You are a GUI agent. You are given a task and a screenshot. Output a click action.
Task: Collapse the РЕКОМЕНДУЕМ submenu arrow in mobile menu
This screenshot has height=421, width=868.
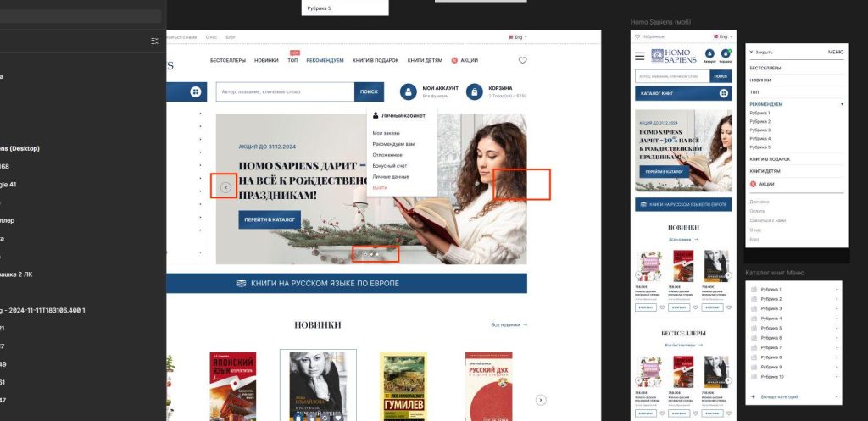(x=842, y=104)
